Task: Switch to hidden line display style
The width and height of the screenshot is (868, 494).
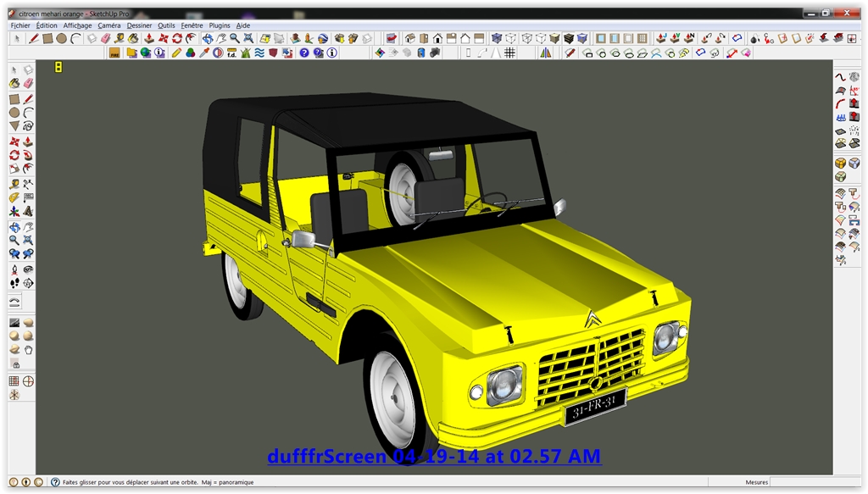Action: click(x=540, y=38)
